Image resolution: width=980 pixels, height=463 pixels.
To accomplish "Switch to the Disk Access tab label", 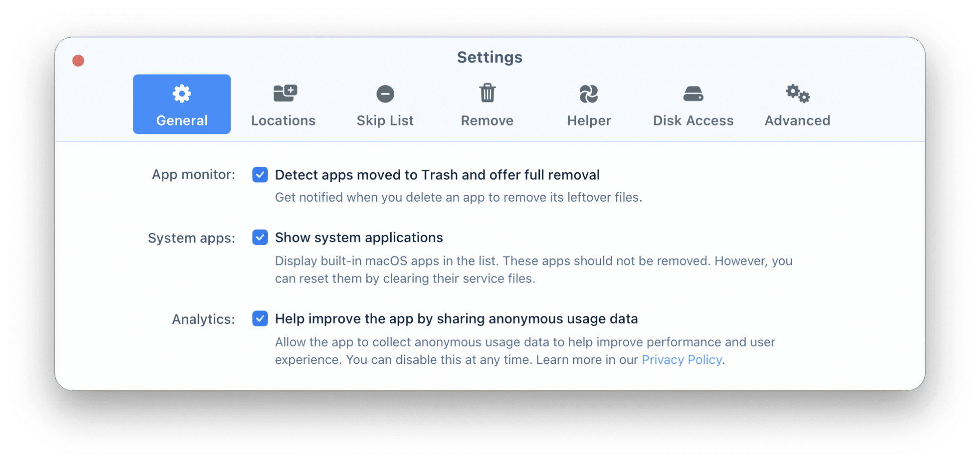I will coord(693,121).
